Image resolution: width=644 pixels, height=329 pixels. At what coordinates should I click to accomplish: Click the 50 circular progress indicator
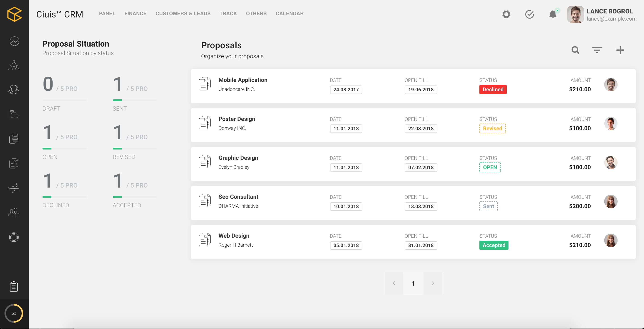tap(14, 313)
